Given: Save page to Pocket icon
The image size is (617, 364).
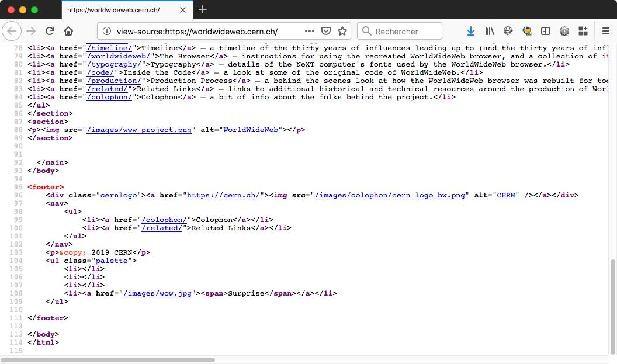Looking at the screenshot, I should [x=326, y=31].
